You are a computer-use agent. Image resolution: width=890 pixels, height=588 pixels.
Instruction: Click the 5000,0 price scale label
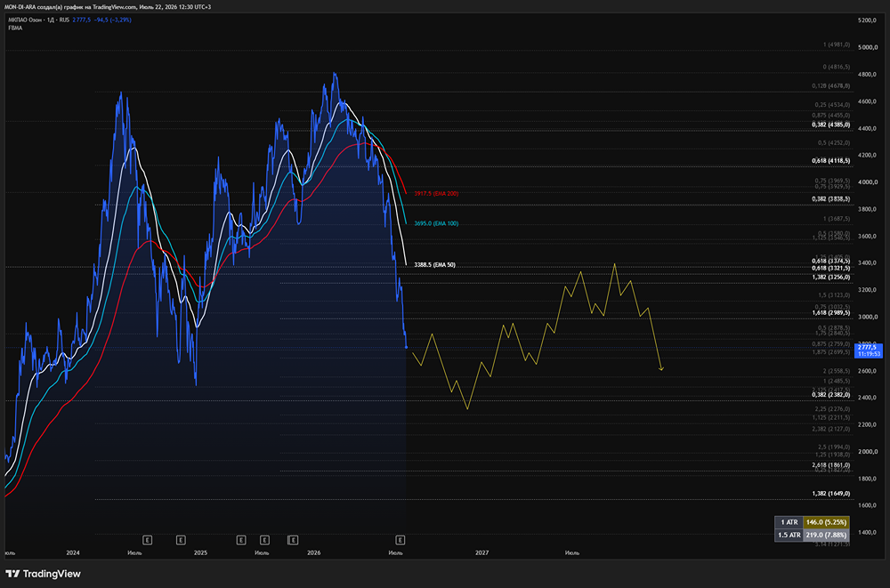[867, 48]
